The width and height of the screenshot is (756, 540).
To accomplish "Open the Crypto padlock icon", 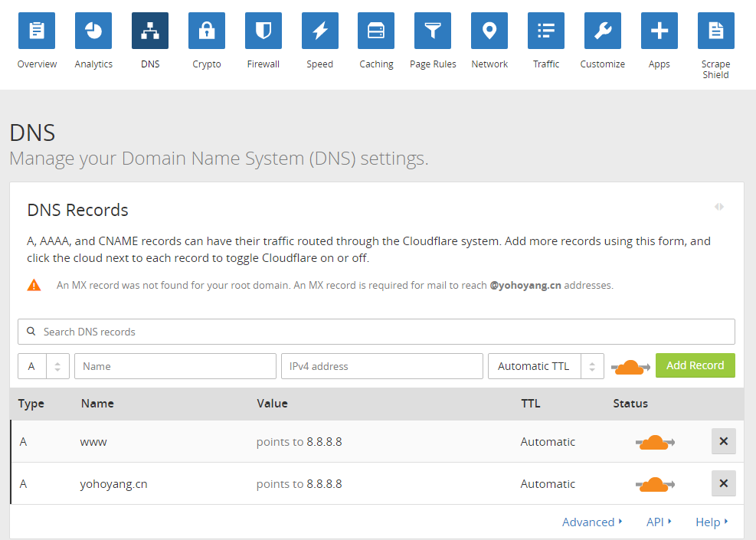I will pos(207,31).
